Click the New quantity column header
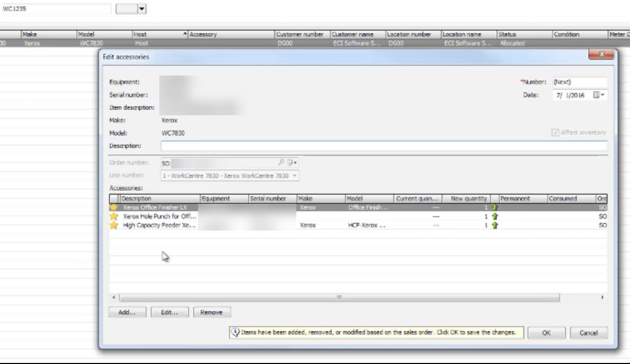This screenshot has width=630, height=364. pyautogui.click(x=468, y=199)
